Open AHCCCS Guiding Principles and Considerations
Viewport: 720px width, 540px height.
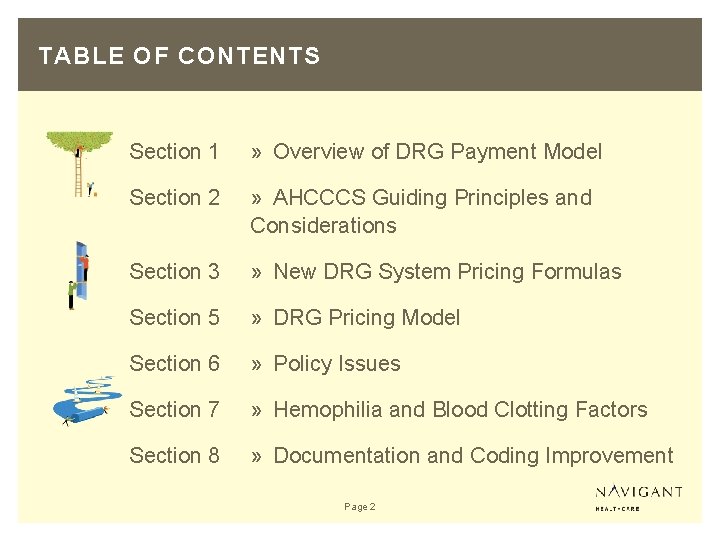420,211
